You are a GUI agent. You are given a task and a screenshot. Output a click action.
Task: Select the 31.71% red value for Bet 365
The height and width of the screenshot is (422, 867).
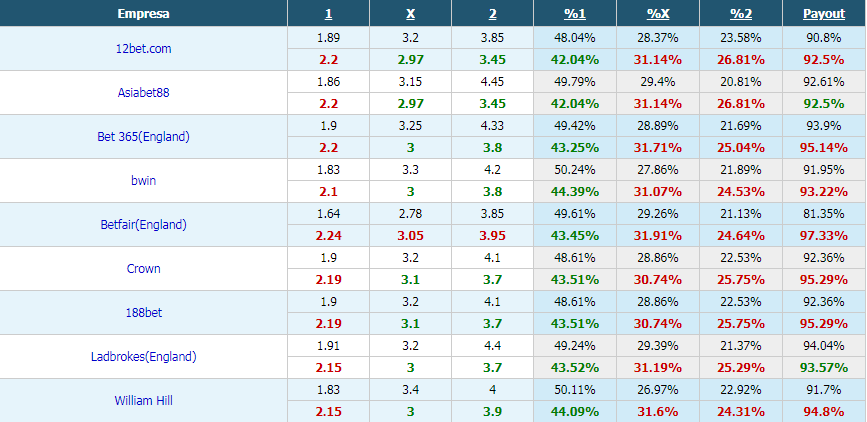point(657,148)
